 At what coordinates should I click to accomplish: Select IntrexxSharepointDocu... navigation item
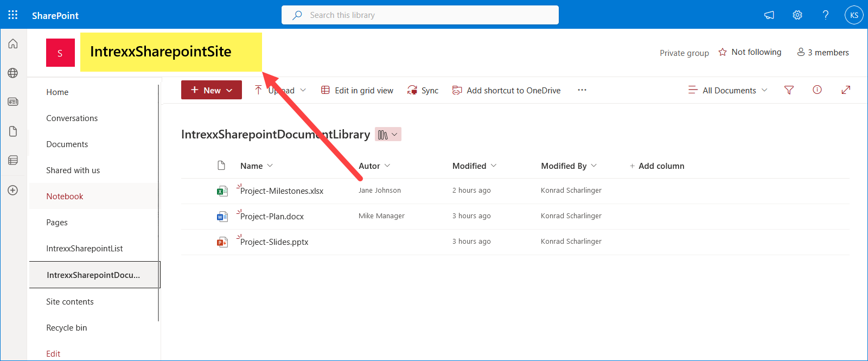click(94, 275)
